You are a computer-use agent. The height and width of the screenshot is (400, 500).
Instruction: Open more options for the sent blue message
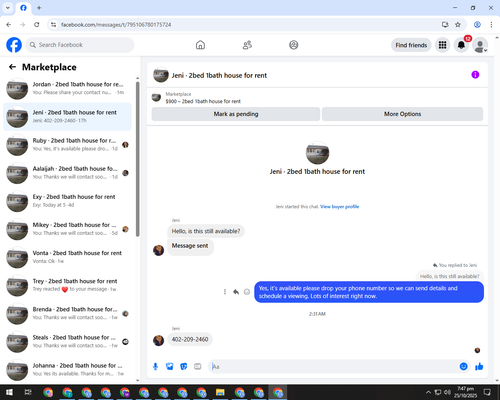225,292
